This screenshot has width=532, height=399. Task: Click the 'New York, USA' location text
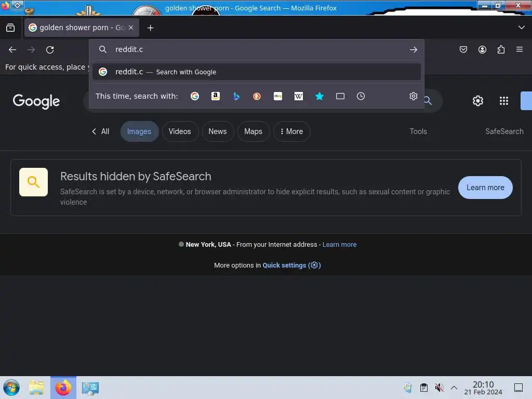208,245
